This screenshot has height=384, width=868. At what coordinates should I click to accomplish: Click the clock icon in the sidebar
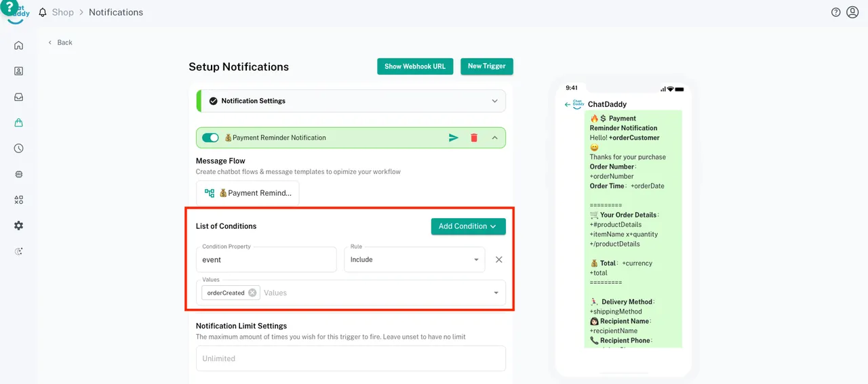(18, 148)
